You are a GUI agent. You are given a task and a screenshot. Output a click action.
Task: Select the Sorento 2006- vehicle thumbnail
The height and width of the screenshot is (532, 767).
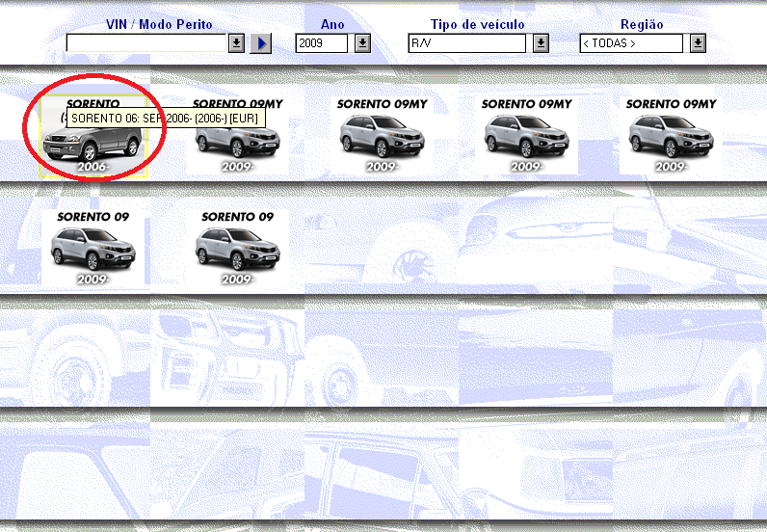click(x=93, y=136)
